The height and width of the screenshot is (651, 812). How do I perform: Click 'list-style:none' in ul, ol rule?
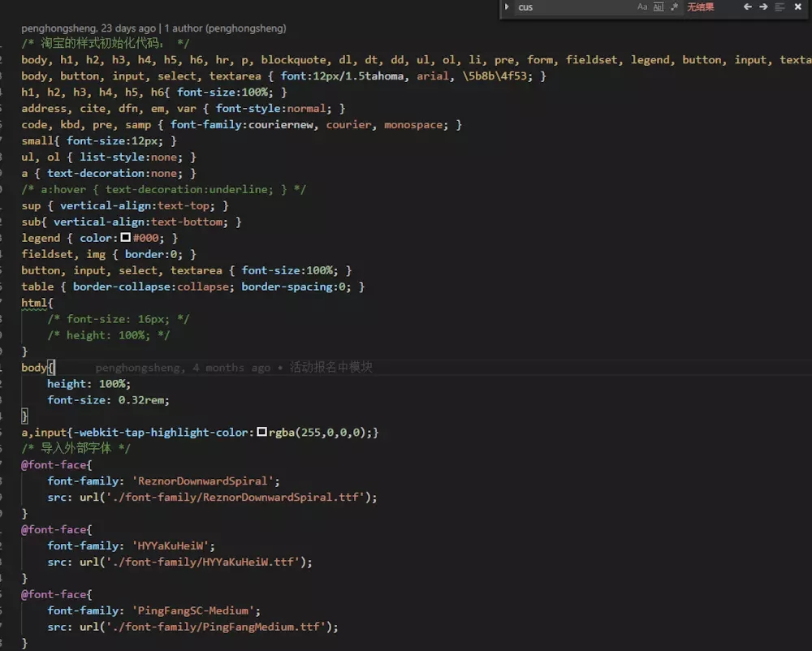128,157
